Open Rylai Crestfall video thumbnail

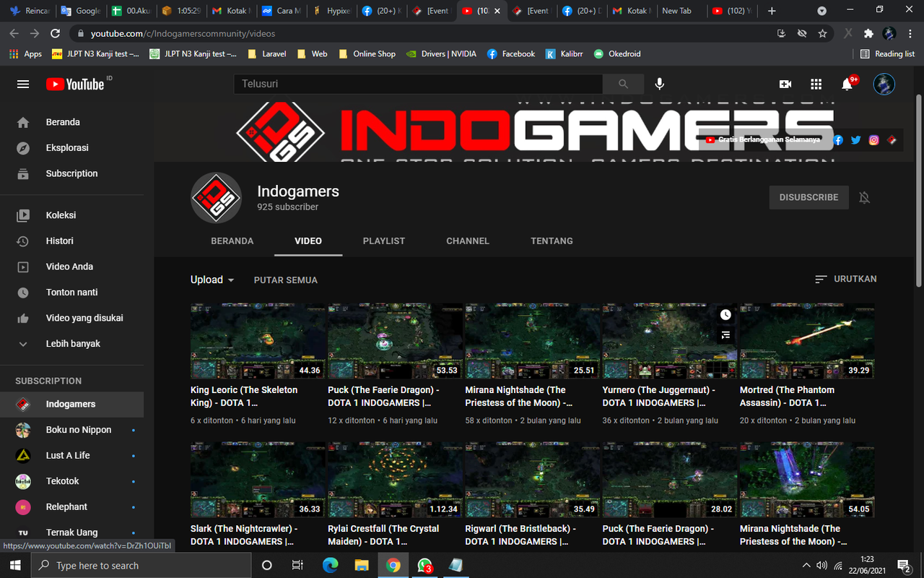point(396,480)
